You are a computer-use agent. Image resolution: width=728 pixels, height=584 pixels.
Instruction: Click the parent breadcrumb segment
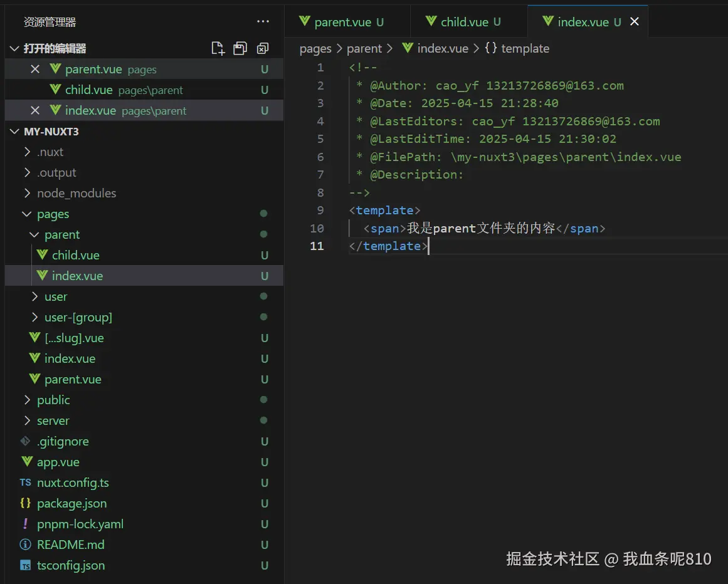(x=364, y=48)
